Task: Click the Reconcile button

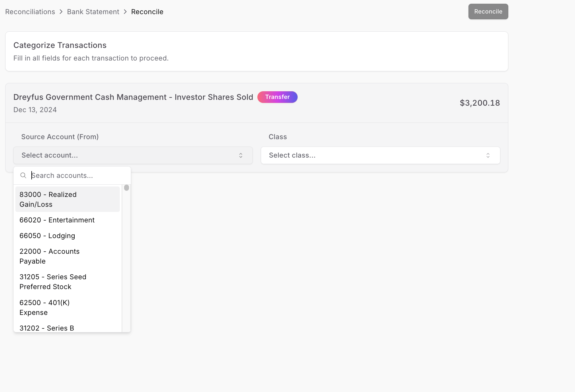Action: (x=488, y=12)
